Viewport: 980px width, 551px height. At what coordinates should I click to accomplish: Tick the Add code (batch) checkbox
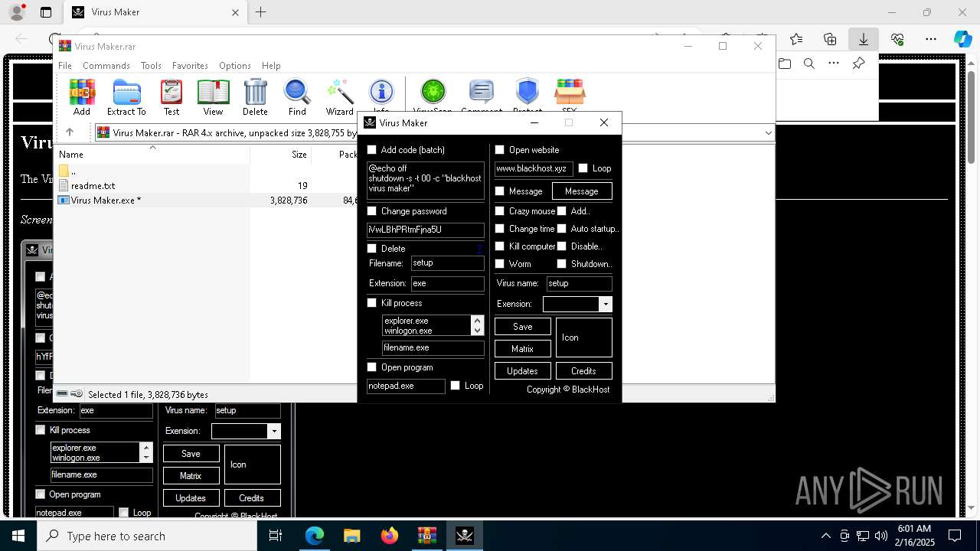pos(372,150)
